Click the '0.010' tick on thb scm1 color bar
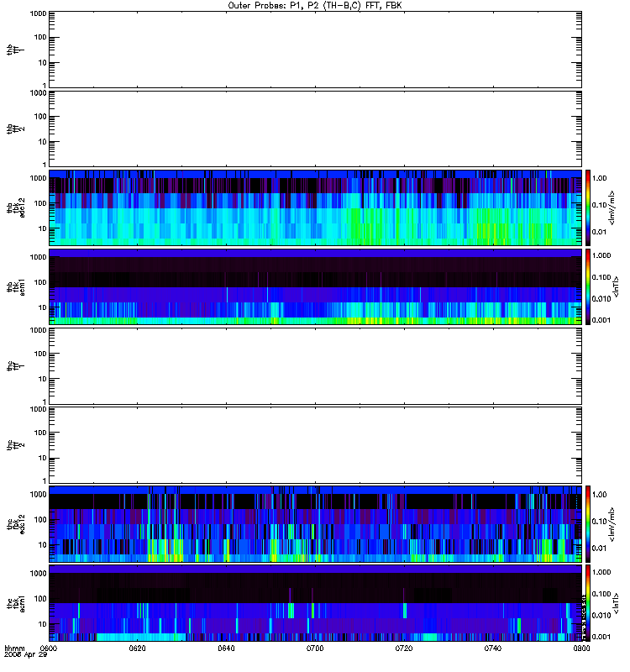Image resolution: width=630 pixels, height=672 pixels. coord(601,299)
